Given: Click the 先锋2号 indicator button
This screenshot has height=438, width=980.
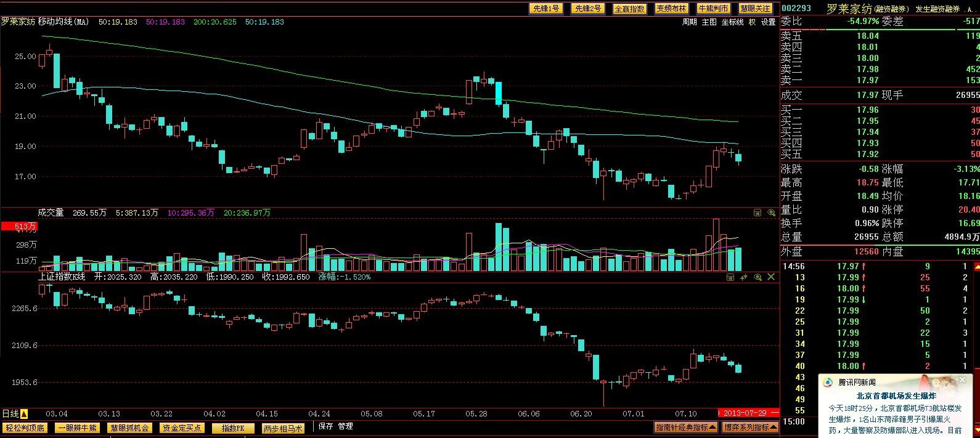Looking at the screenshot, I should tap(588, 9).
